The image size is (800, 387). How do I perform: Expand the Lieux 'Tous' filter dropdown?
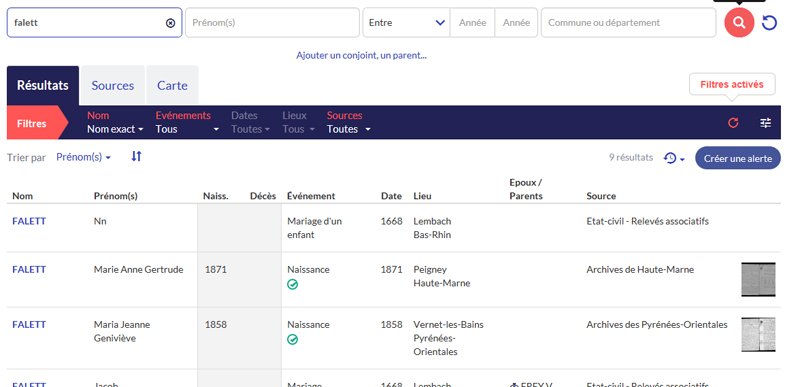pyautogui.click(x=298, y=130)
